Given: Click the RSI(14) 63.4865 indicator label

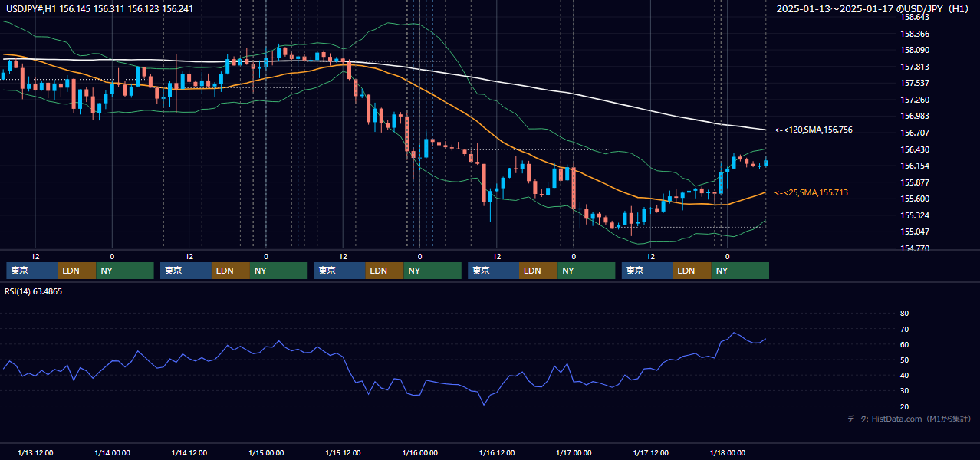Looking at the screenshot, I should pos(34,291).
